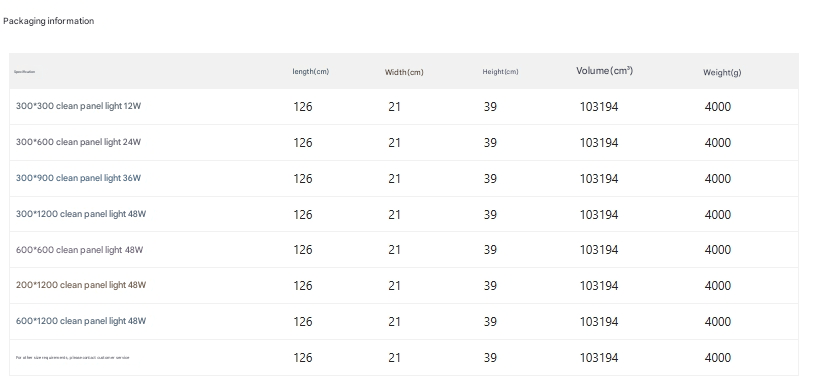Screen dimensions: 813x390
Task: Click the Volume(cm³) column header
Action: 605,71
